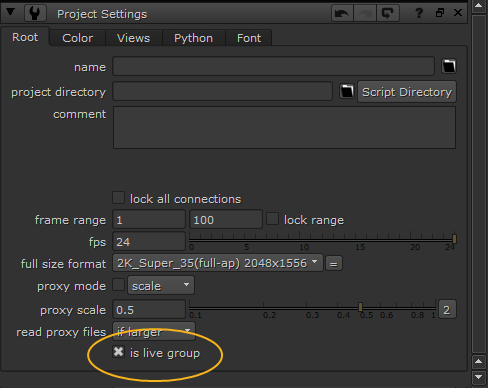Click the undo arrow icon
This screenshot has width=488, height=388.
(342, 13)
